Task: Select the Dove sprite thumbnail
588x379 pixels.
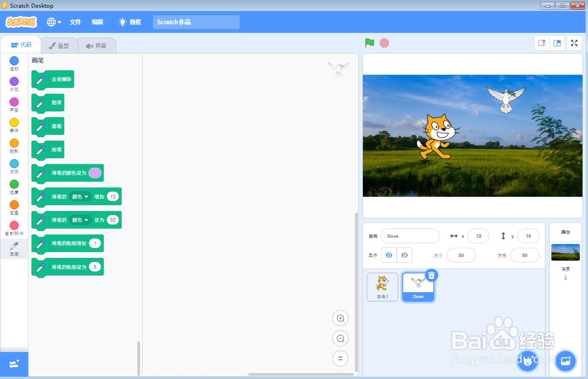Action: pos(418,287)
